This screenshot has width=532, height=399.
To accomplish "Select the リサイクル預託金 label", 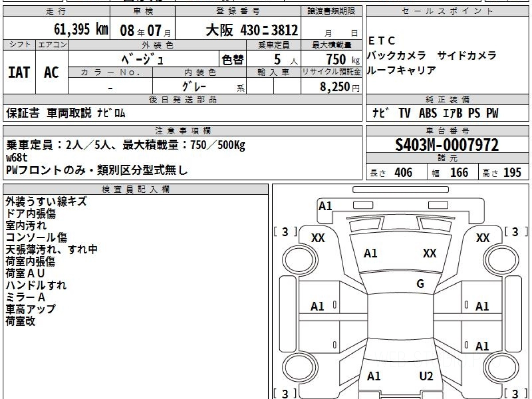I will coord(332,72).
